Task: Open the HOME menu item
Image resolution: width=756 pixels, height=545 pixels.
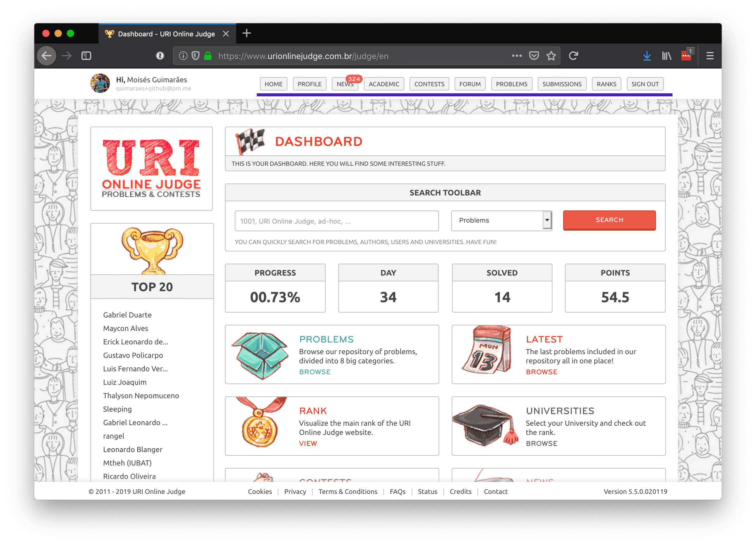Action: 273,84
